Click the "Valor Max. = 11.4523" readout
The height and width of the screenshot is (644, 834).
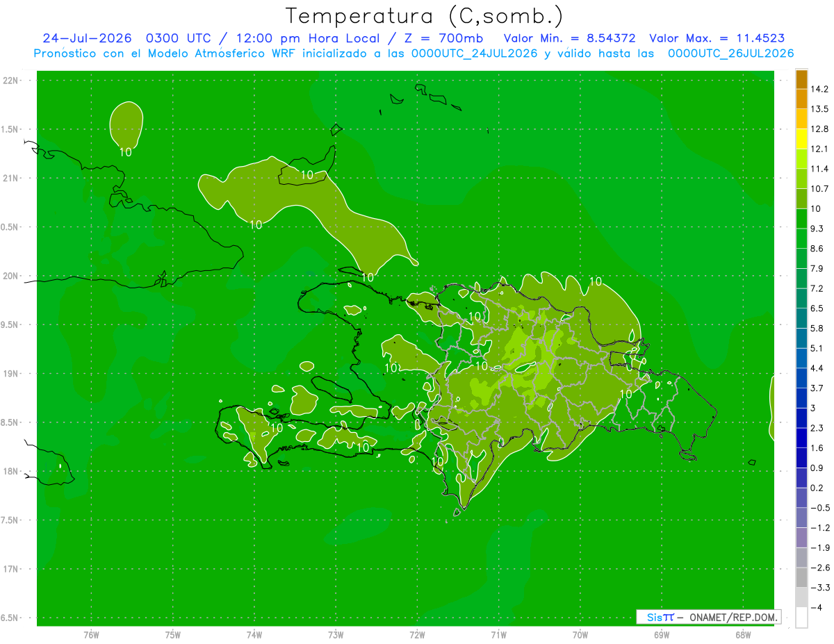[x=717, y=38]
